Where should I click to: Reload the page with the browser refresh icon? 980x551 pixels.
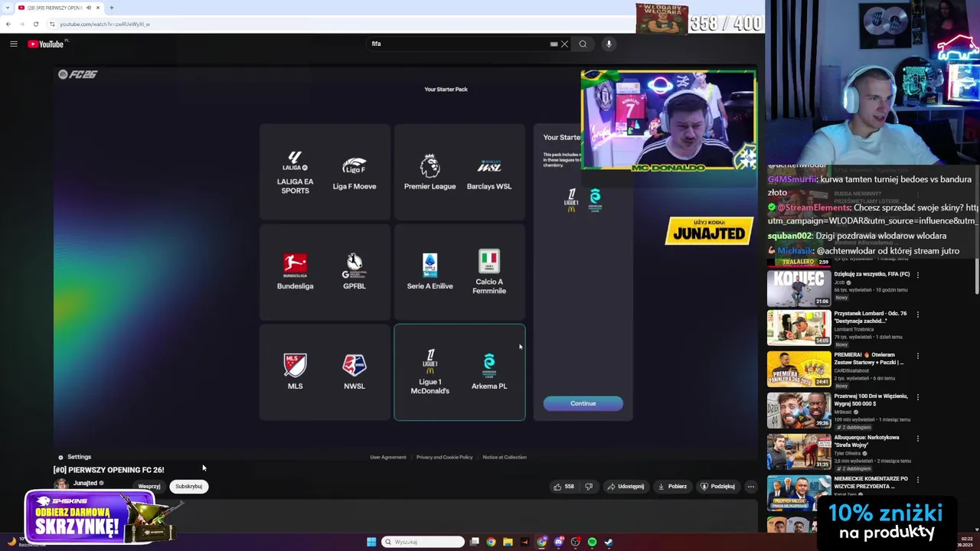35,24
